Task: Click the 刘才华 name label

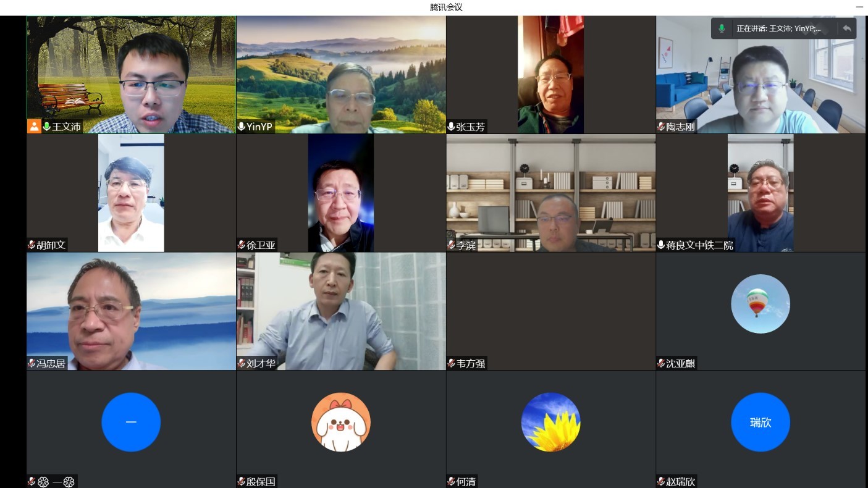Action: coord(261,363)
